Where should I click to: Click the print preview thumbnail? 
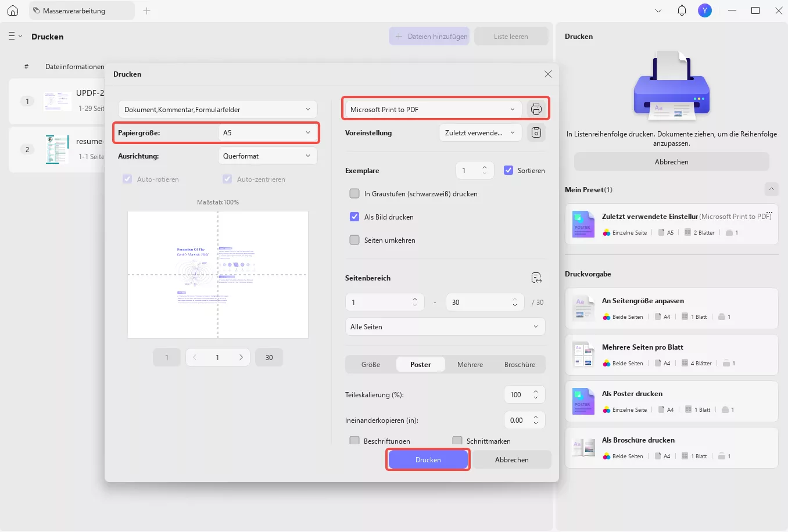click(218, 275)
